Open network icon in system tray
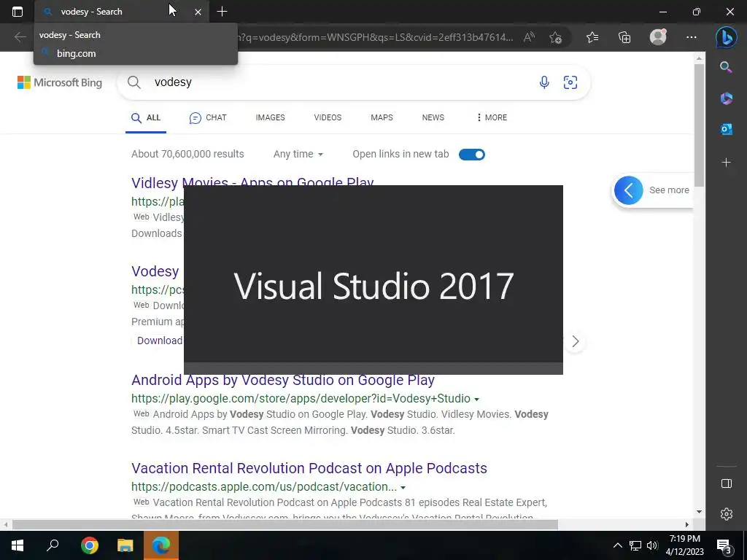 tap(635, 545)
